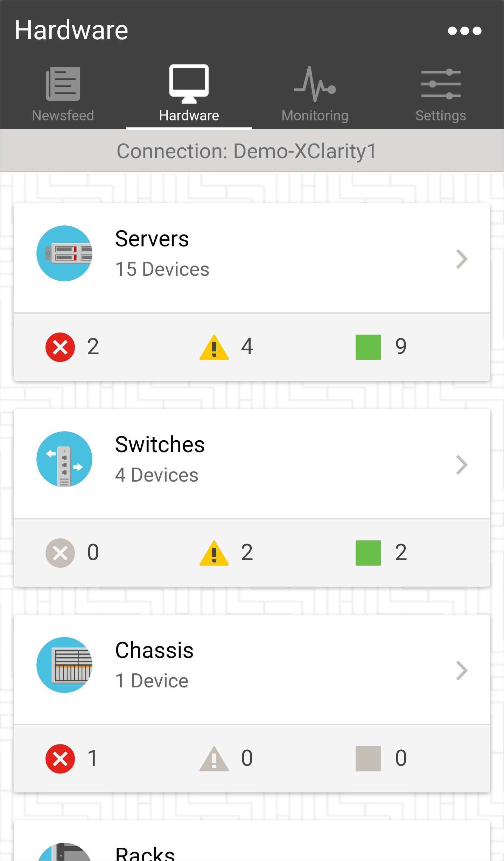Viewport: 504px width, 861px height.
Task: Open the Settings tab
Action: [x=441, y=94]
